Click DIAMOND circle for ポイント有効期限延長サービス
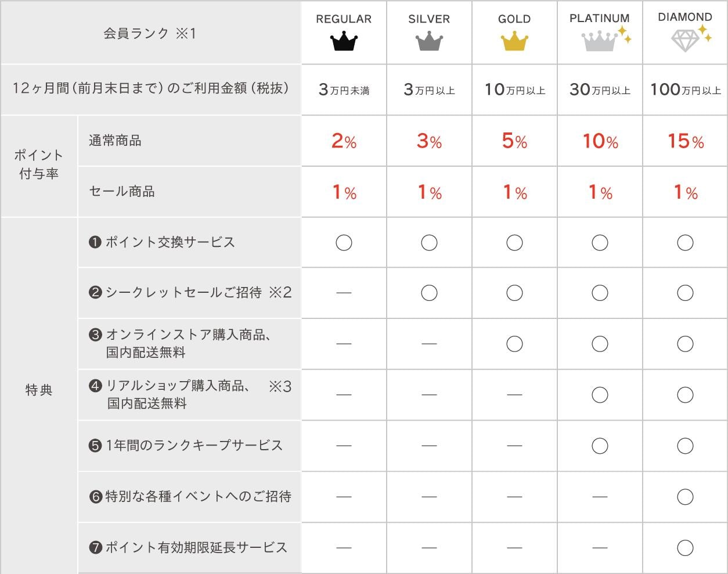 685,548
